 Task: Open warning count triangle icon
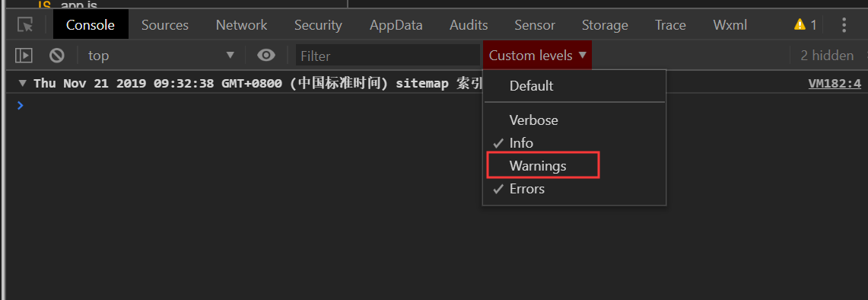tap(800, 24)
